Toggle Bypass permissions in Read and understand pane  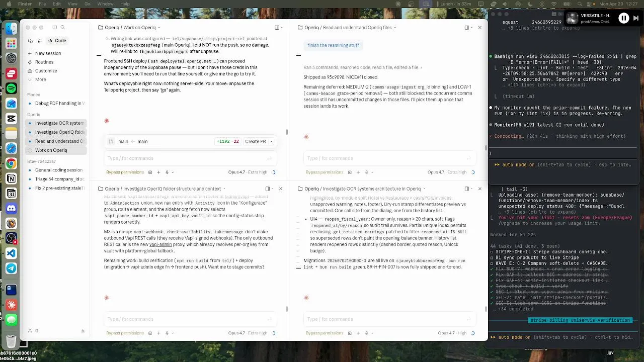325,172
